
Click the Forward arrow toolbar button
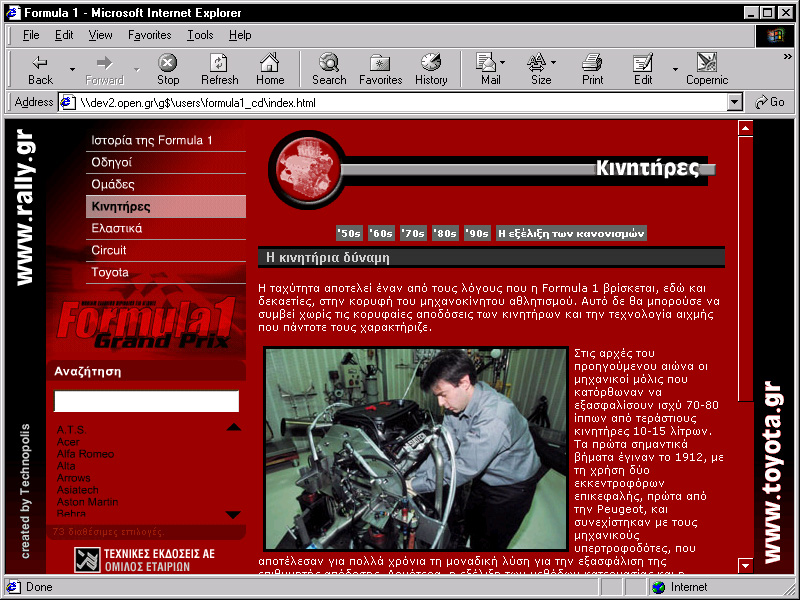click(105, 69)
